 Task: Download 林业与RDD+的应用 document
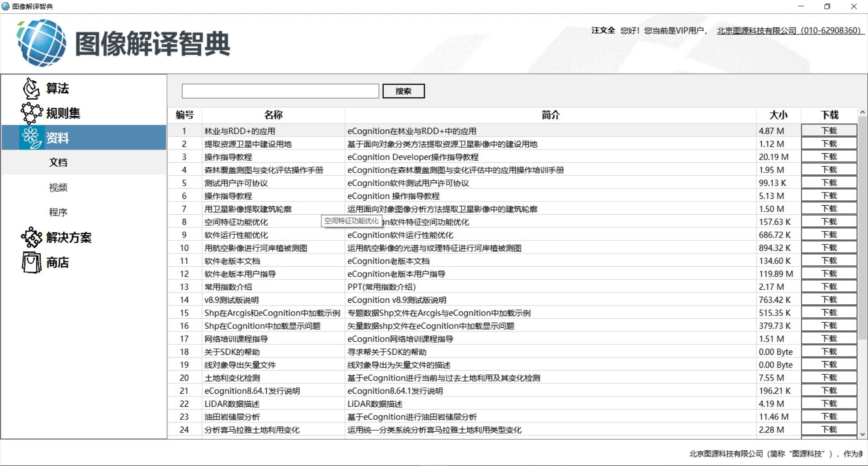[x=829, y=131]
